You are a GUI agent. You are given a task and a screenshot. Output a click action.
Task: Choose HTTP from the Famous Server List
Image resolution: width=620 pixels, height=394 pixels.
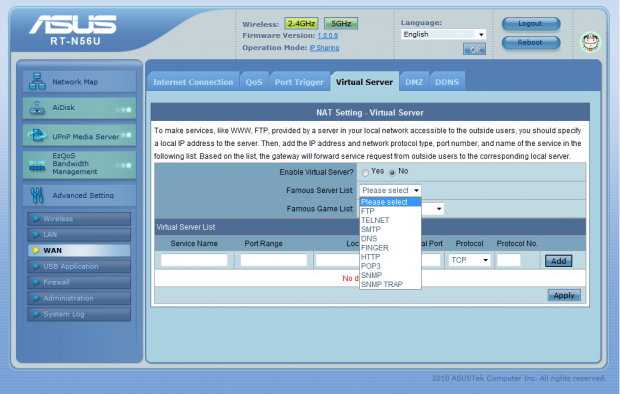[x=370, y=257]
